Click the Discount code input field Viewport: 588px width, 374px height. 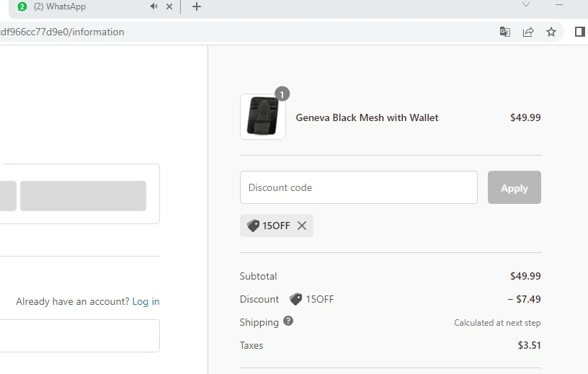(x=359, y=187)
